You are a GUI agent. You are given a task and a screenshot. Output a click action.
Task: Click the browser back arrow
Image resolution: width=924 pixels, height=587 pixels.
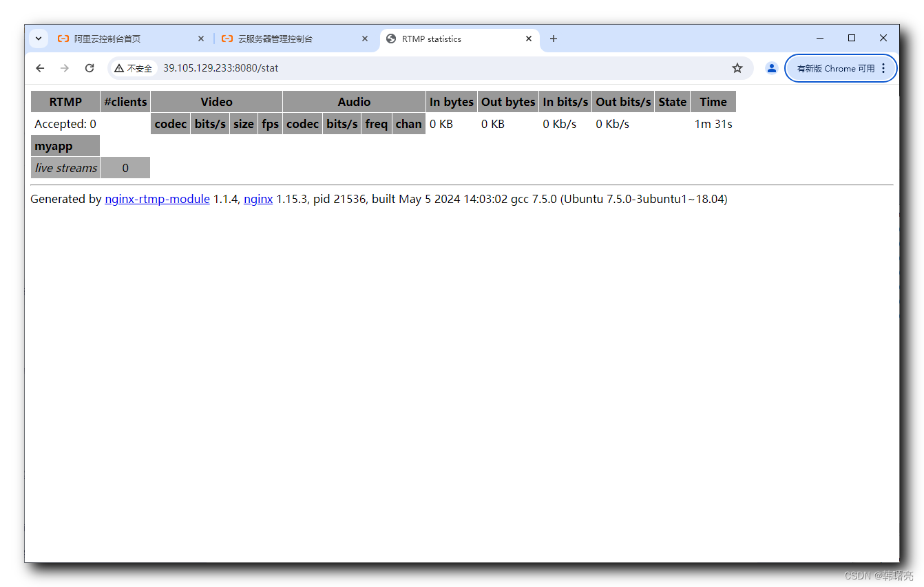[40, 68]
